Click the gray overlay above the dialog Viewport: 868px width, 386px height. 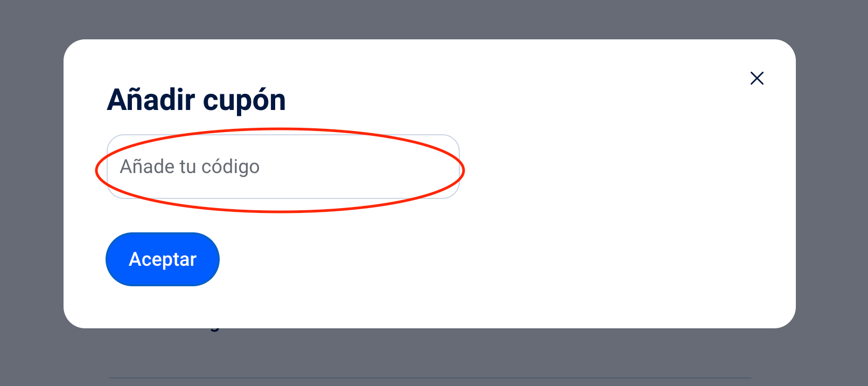click(x=431, y=19)
